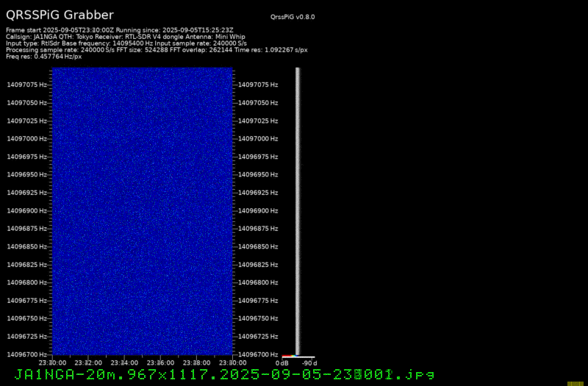
Task: Click right axis label 14096800 Hz
Action: [258, 282]
